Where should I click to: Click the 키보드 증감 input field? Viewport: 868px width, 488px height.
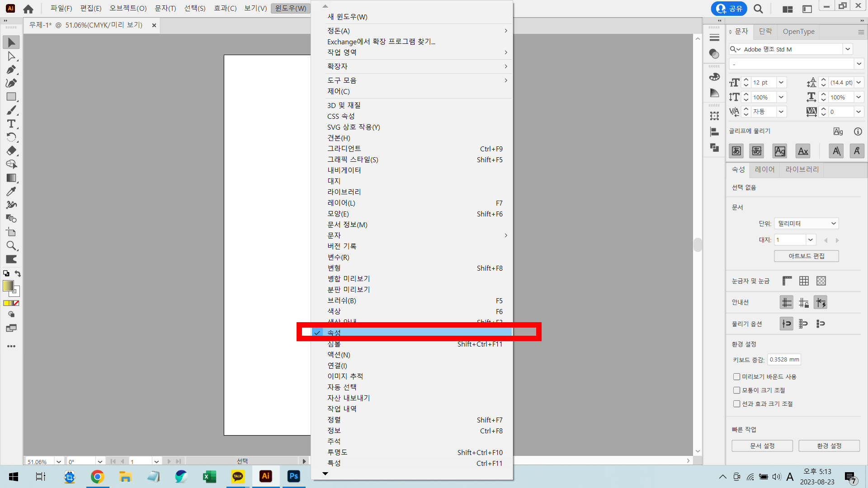tap(784, 360)
